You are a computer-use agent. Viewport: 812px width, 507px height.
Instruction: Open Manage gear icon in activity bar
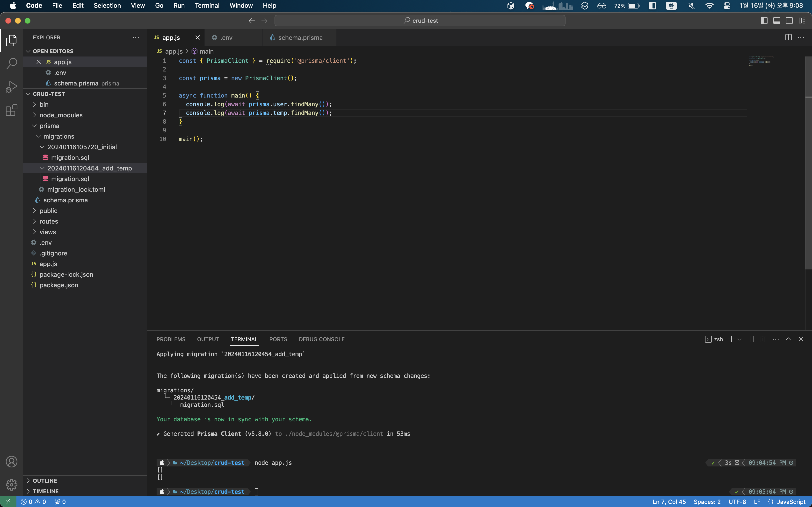pos(11,484)
